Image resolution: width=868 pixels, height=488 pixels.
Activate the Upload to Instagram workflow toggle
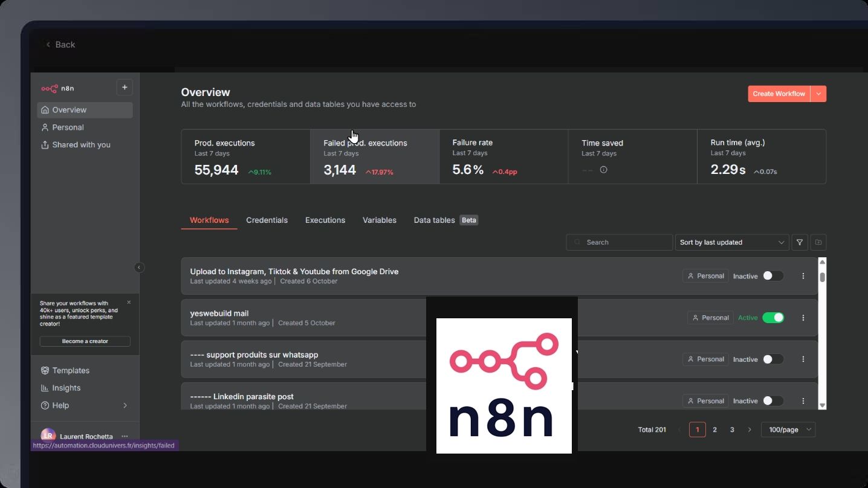coord(772,276)
